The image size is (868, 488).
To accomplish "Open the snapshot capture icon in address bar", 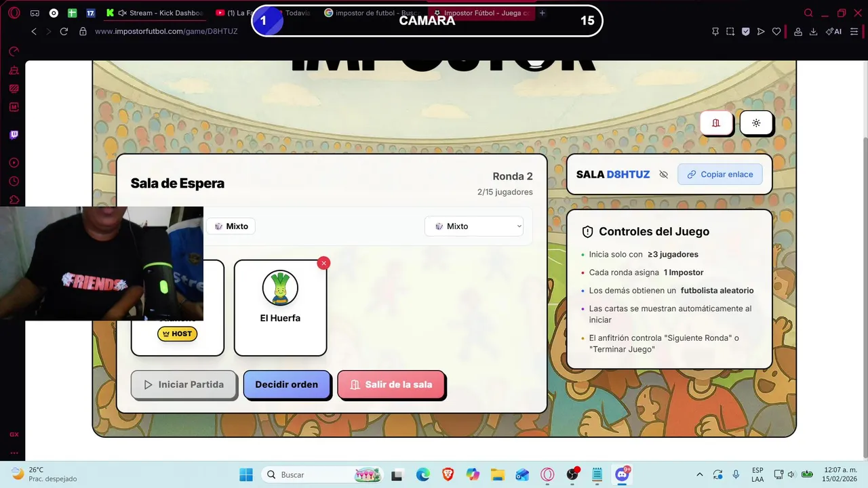I will point(730,31).
